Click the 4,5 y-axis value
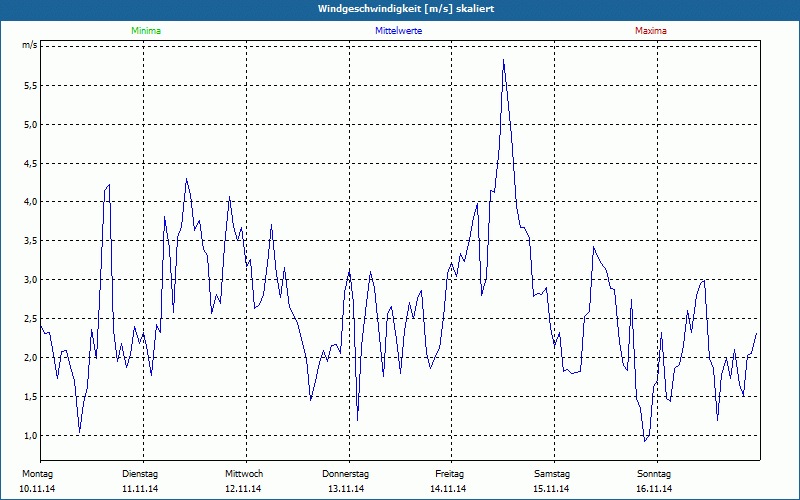The image size is (800, 500). tap(31, 163)
